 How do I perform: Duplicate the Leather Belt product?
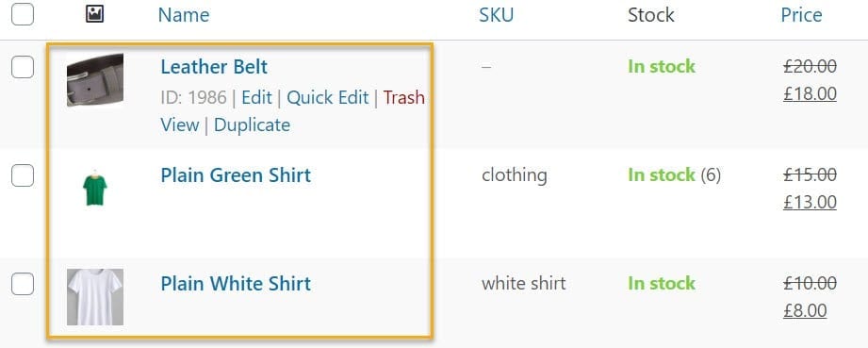click(x=252, y=124)
